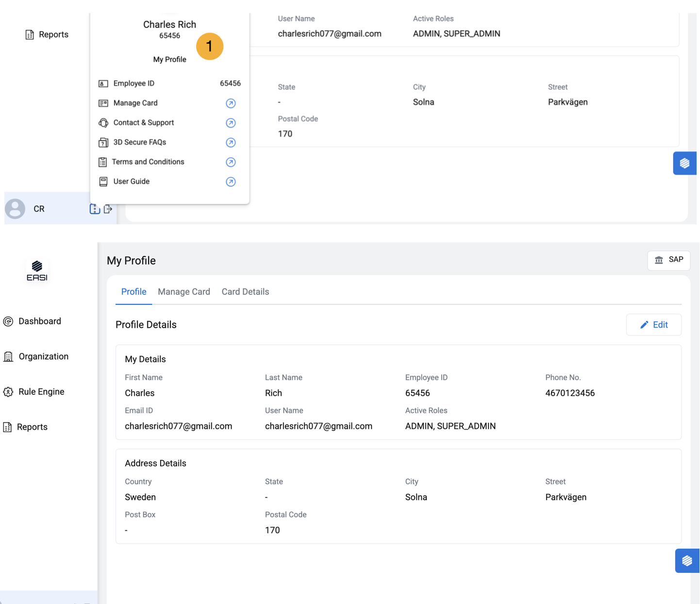The width and height of the screenshot is (700, 604).
Task: Click My Profile link in user popup
Action: point(169,59)
